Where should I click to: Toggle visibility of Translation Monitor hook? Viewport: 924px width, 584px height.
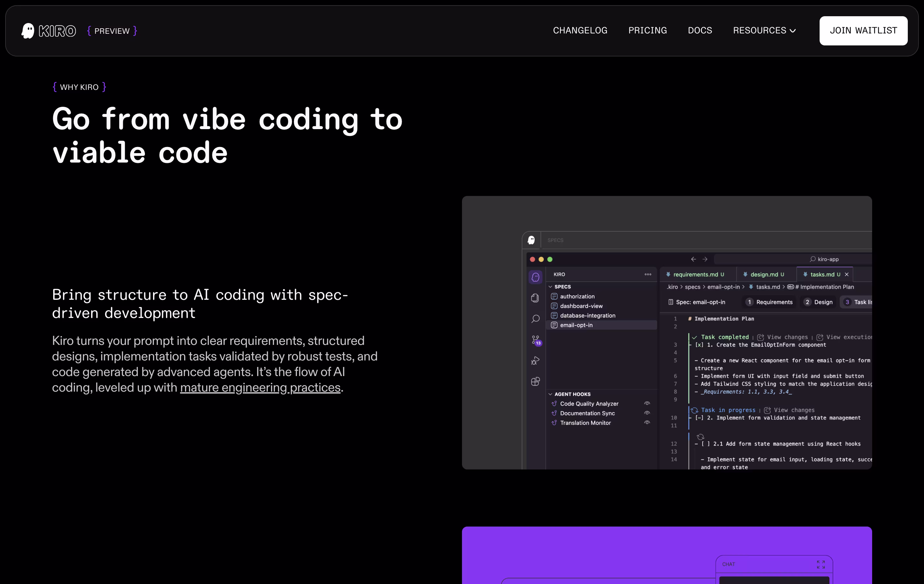point(647,423)
